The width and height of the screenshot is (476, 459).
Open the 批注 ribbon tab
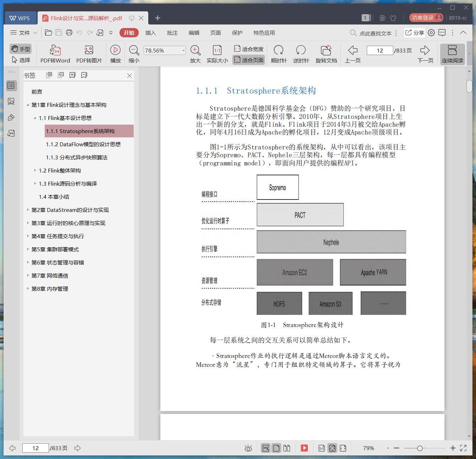[x=172, y=33]
